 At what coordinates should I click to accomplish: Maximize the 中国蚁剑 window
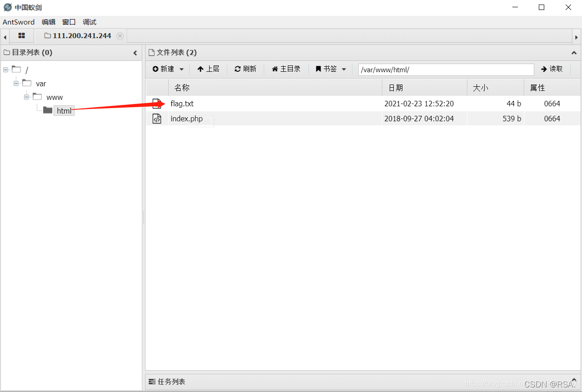click(542, 7)
